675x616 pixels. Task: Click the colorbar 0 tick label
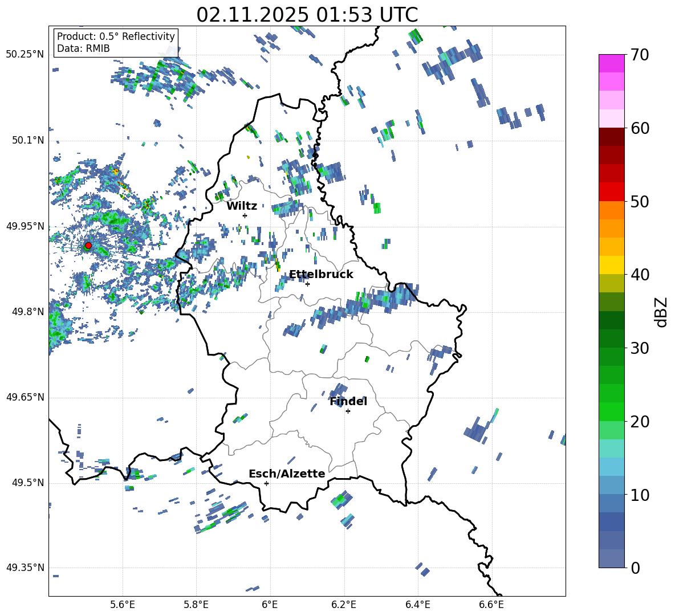pos(635,568)
